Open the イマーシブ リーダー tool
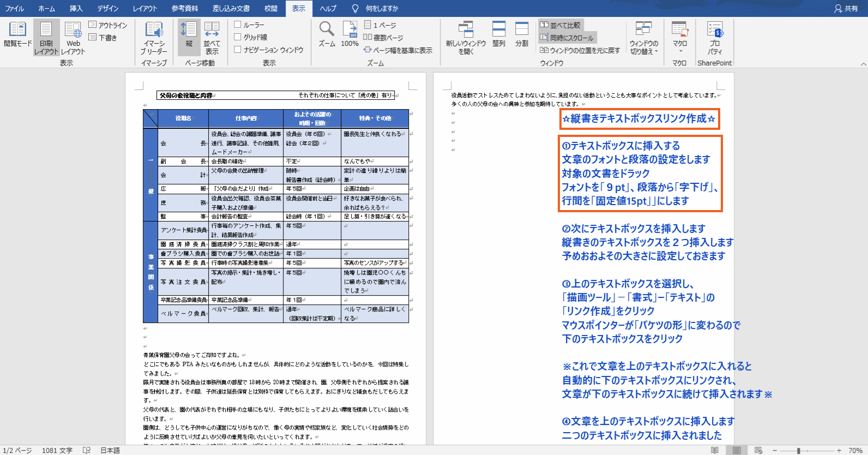 [154, 35]
